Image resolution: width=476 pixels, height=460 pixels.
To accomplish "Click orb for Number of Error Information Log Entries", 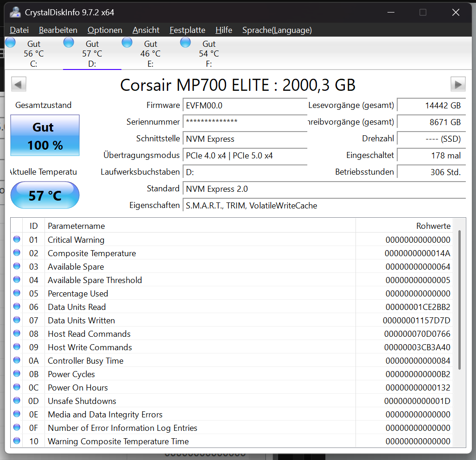I will pos(17,427).
